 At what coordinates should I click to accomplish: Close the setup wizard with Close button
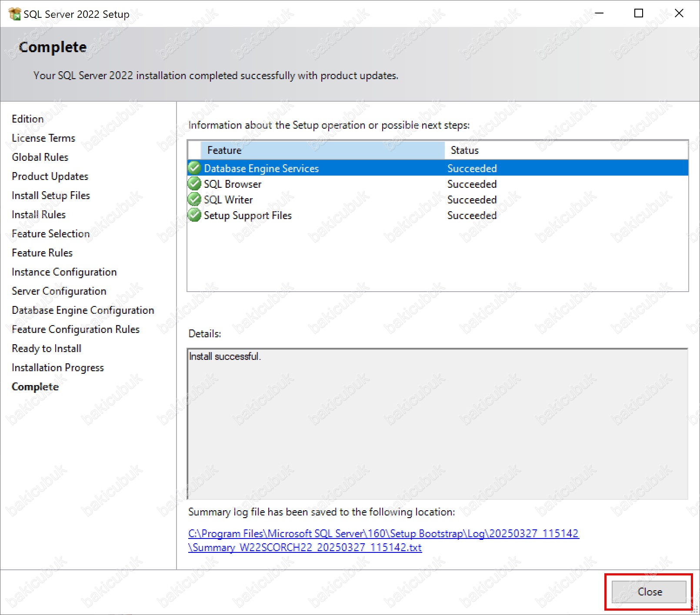[649, 592]
